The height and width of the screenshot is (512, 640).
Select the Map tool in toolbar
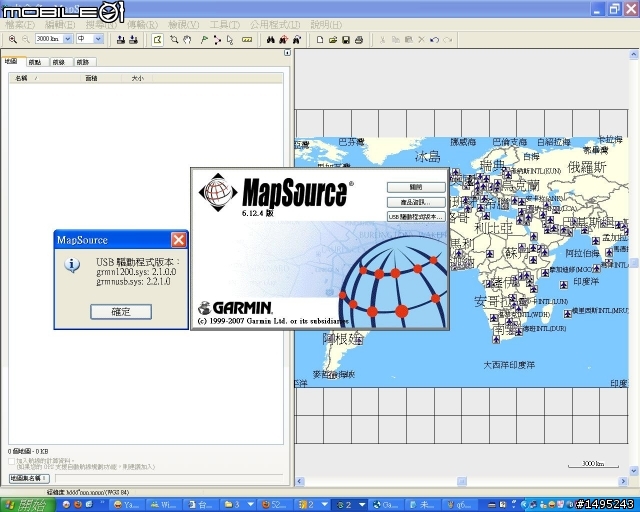(x=158, y=40)
